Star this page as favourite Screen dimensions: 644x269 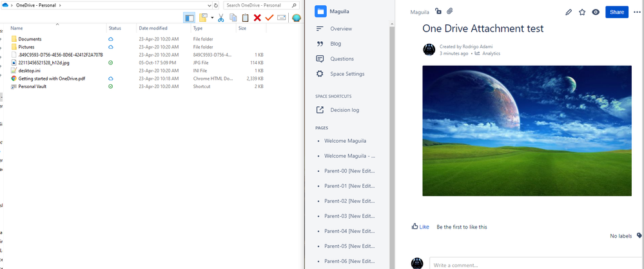(x=582, y=12)
